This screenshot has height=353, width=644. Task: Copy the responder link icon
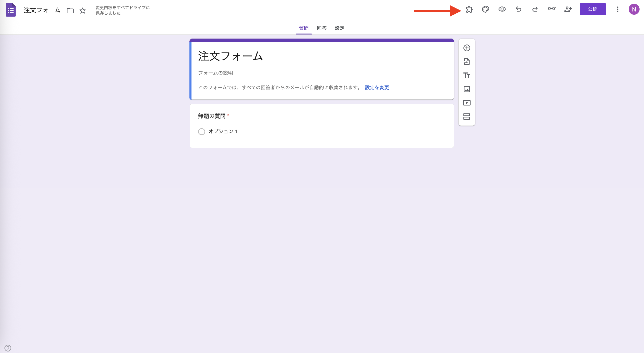click(551, 9)
